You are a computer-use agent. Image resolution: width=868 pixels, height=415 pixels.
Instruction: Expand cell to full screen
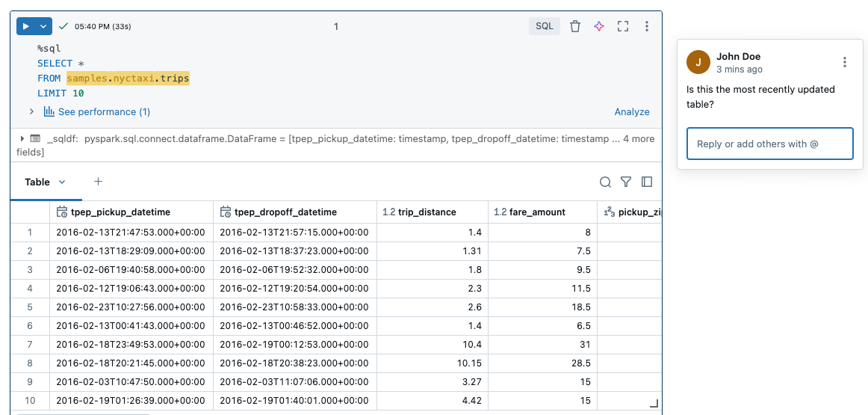click(x=623, y=26)
